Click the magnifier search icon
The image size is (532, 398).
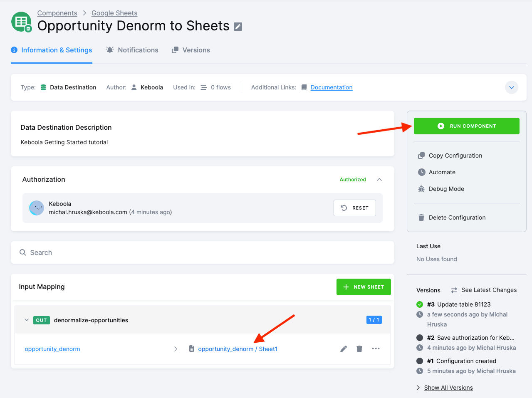point(23,252)
